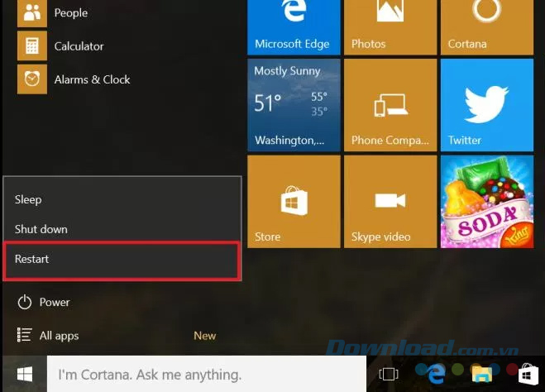The width and height of the screenshot is (545, 392).
Task: Open the Weather tile showing Washington
Action: [x=294, y=105]
